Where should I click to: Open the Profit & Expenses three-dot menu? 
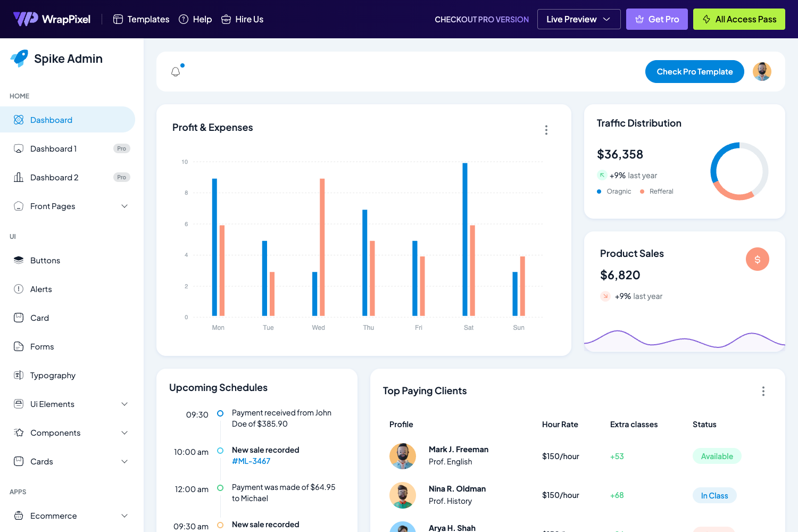546,129
